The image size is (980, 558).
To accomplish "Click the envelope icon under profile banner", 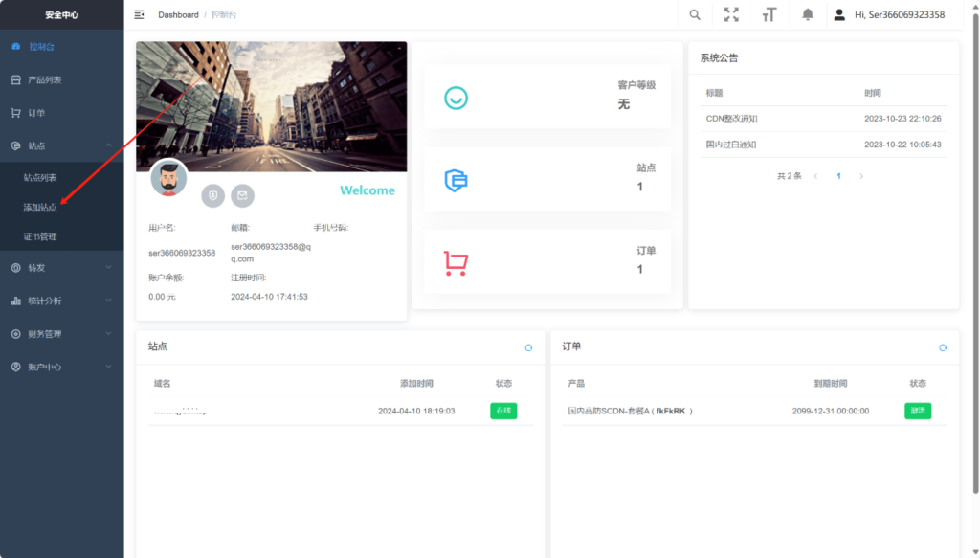I will pos(242,195).
